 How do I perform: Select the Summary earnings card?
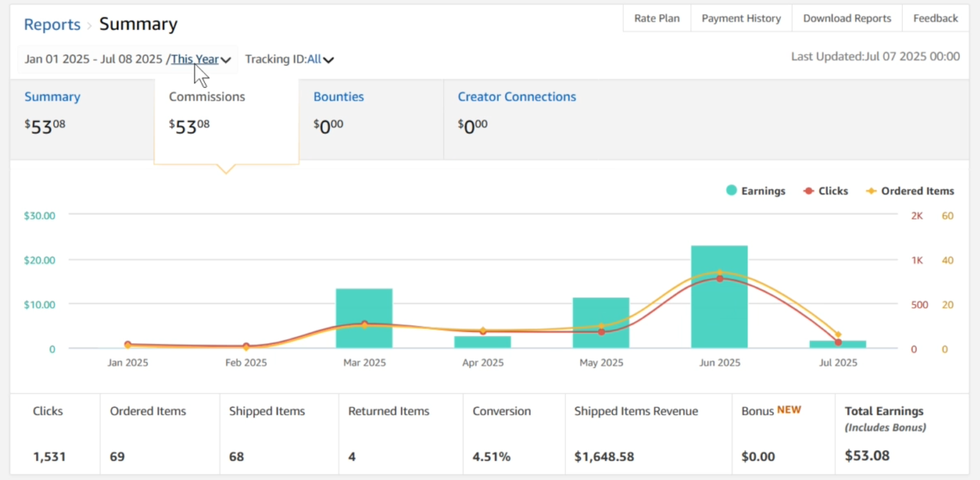click(x=82, y=120)
